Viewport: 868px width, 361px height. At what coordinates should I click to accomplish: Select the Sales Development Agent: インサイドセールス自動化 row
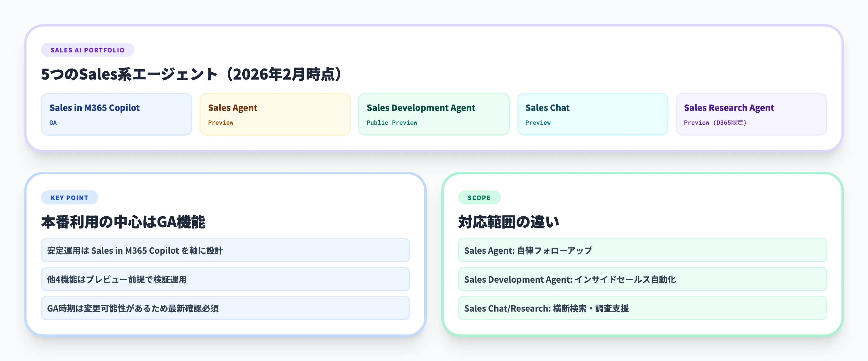point(642,279)
